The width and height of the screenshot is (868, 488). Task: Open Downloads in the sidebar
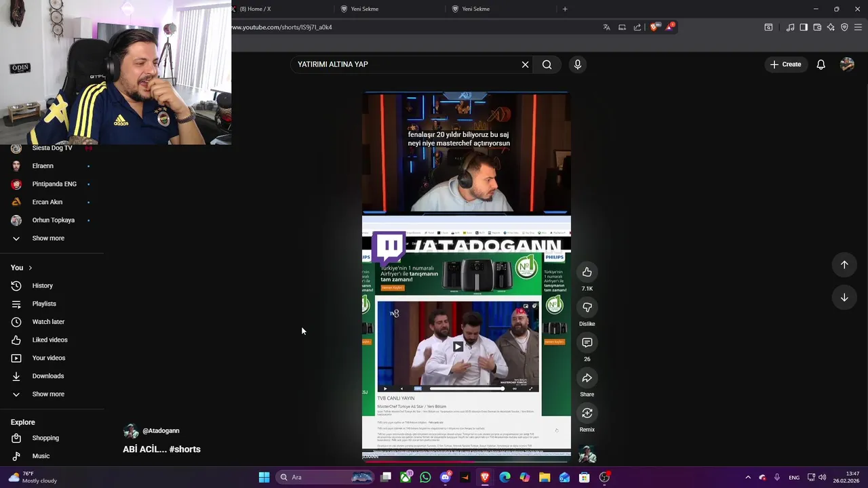[x=52, y=376]
